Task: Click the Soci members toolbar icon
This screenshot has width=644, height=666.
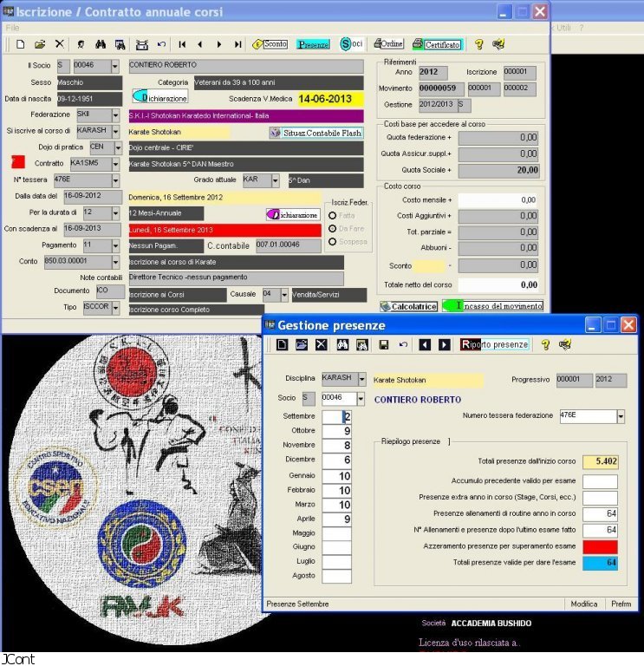Action: tap(351, 44)
